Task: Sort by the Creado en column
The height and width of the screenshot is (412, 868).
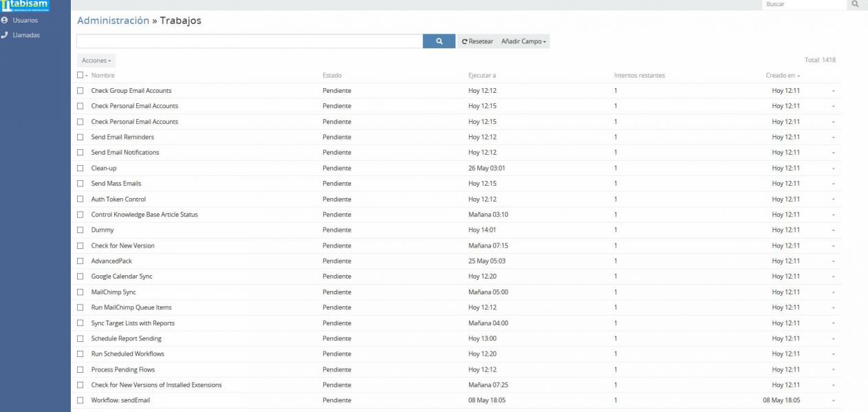Action: pyautogui.click(x=780, y=76)
